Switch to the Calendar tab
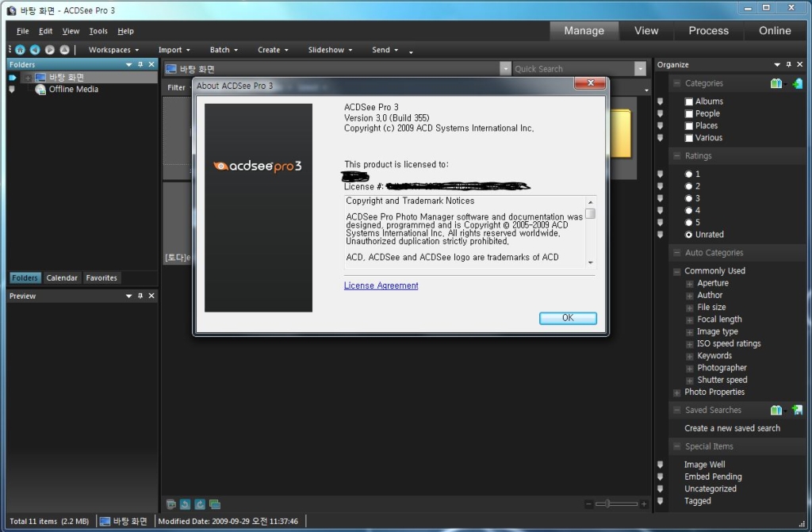The image size is (812, 532). [x=62, y=278]
